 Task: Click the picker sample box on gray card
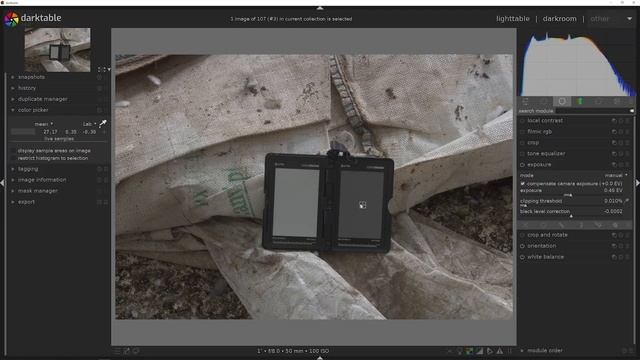coord(362,205)
